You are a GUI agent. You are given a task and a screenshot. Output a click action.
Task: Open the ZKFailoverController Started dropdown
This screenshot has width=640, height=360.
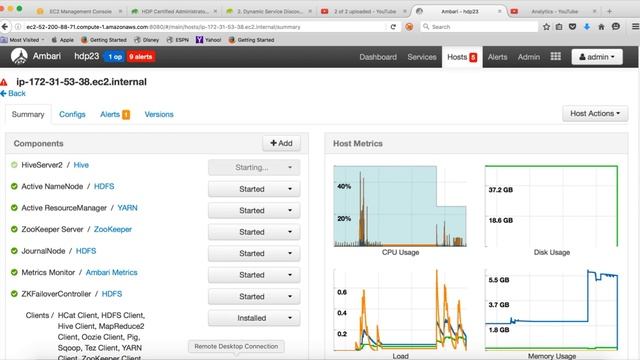254,296
